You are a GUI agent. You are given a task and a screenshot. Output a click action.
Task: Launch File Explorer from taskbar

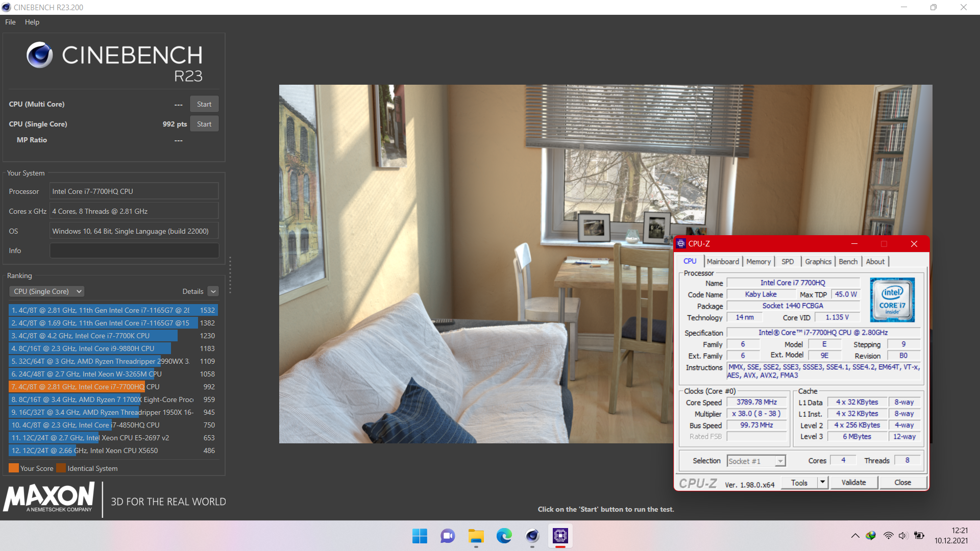tap(476, 536)
